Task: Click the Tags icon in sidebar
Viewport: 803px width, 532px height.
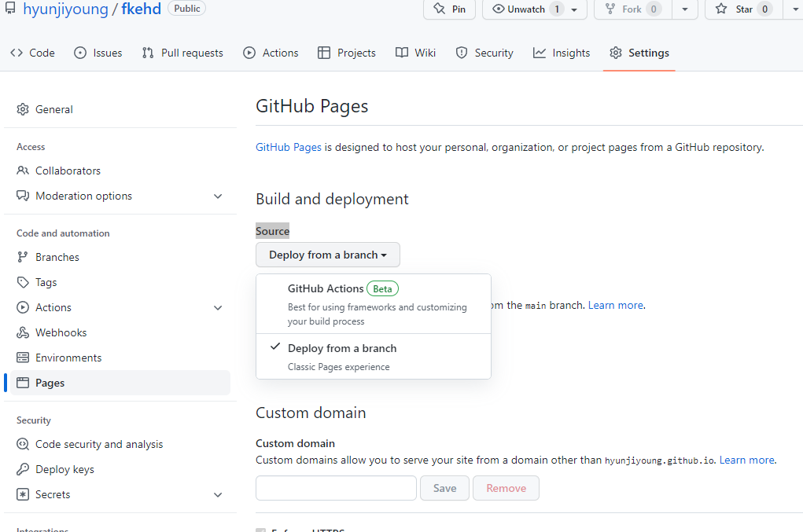Action: point(23,282)
